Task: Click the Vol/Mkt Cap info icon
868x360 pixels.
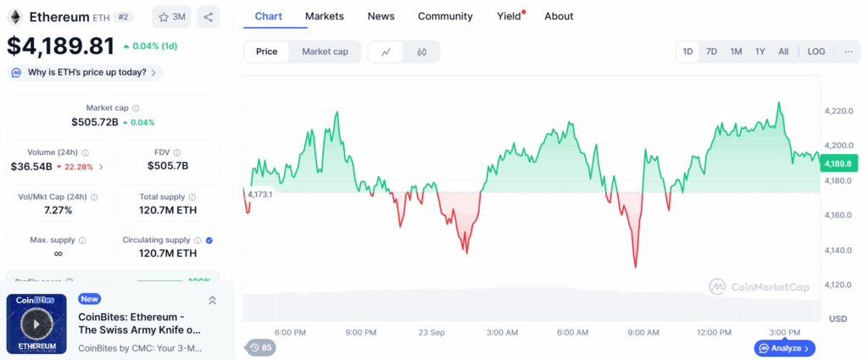Action: 94,197
